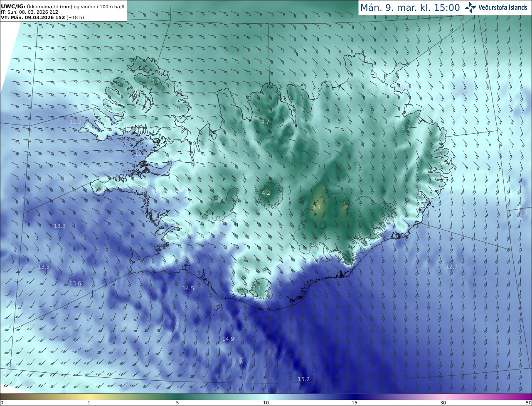Click the 4.7 value in north Iceland
The height and width of the screenshot is (406, 532).
coord(265,122)
